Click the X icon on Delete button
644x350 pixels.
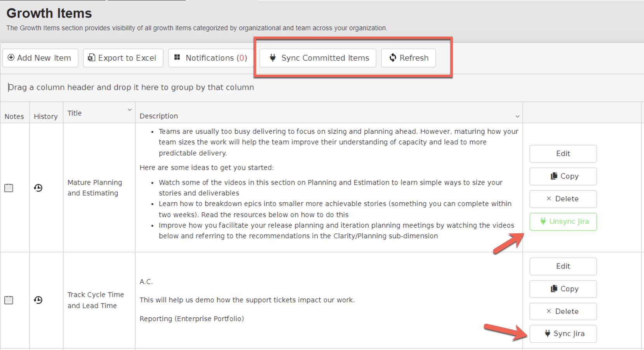549,198
